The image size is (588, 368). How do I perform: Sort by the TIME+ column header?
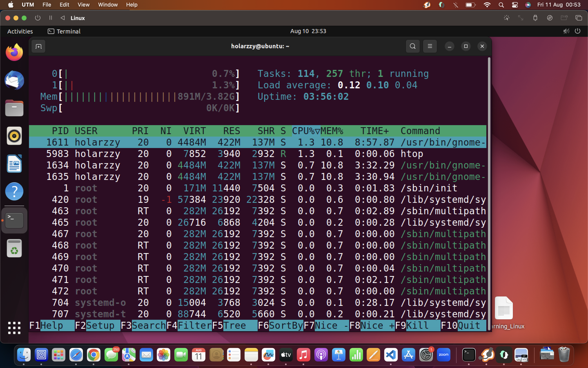coord(374,131)
